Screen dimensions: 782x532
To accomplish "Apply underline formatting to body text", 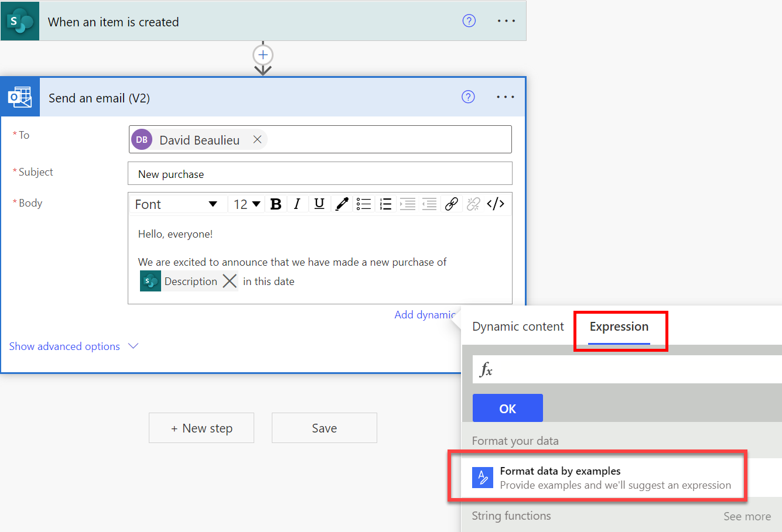I will tap(319, 204).
